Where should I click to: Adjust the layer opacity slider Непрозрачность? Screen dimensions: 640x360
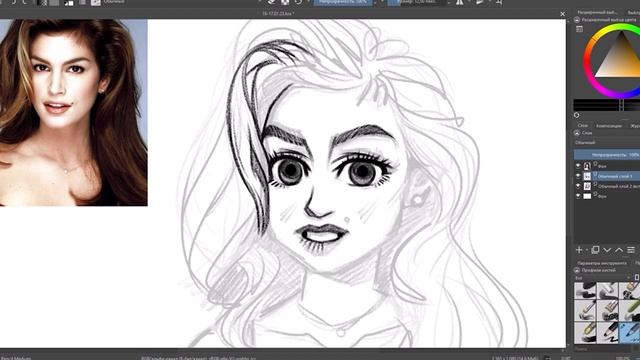click(x=607, y=155)
